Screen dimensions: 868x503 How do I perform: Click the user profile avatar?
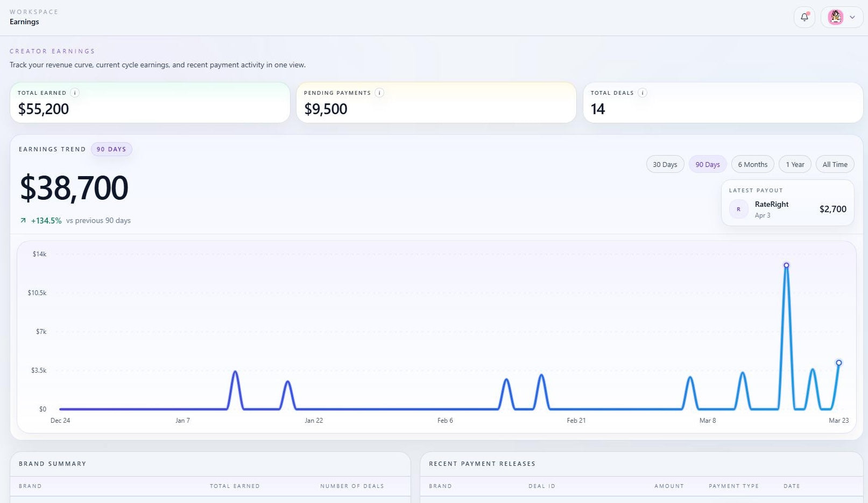pos(835,17)
